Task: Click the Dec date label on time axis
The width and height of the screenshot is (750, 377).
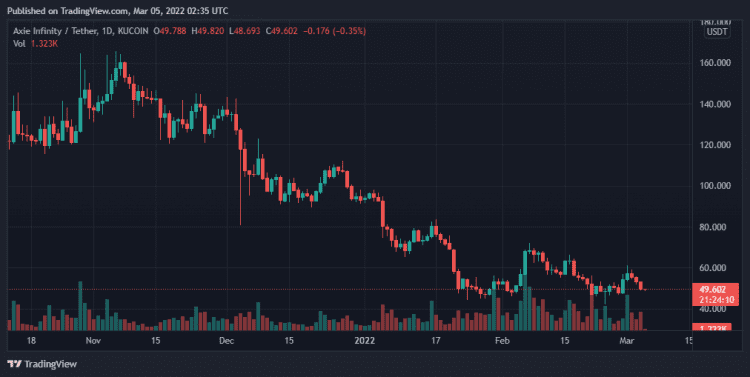Action: click(x=226, y=341)
